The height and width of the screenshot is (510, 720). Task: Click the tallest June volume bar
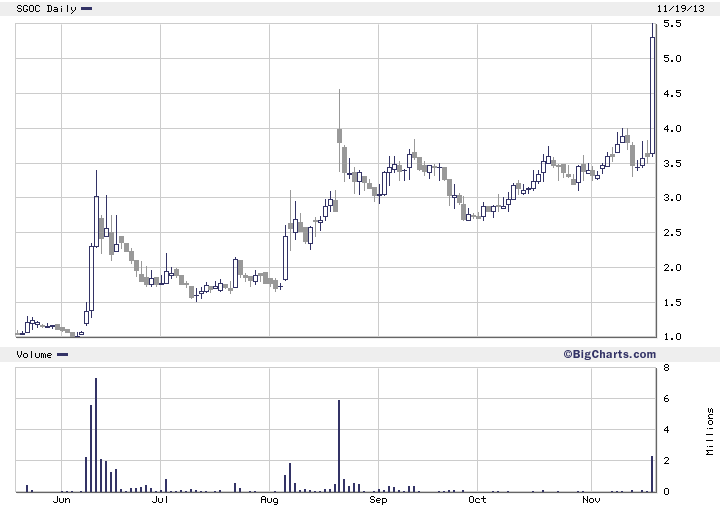tap(96, 435)
